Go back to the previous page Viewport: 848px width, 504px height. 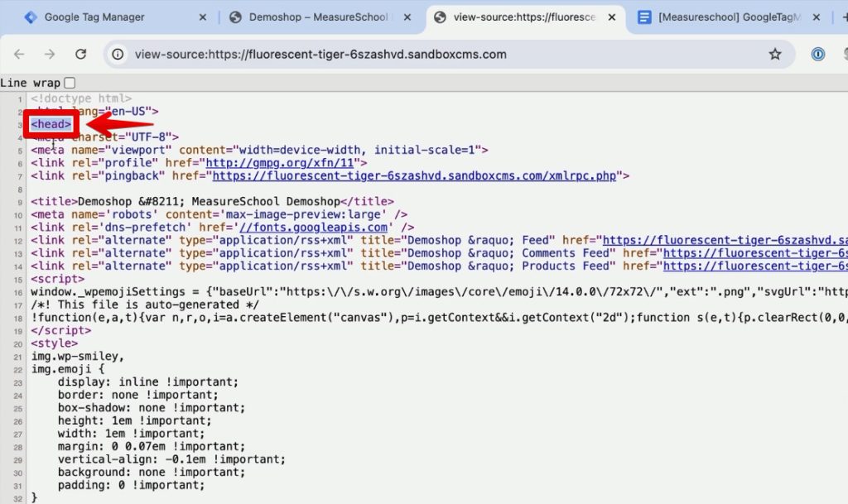tap(20, 54)
